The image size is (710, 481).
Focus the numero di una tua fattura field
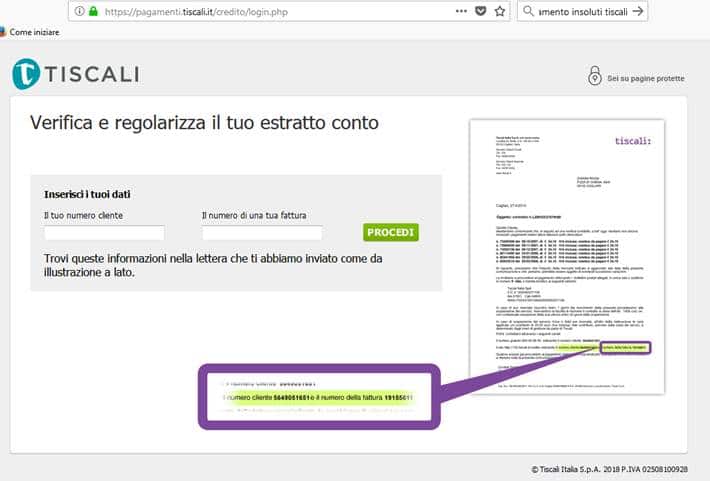[262, 233]
